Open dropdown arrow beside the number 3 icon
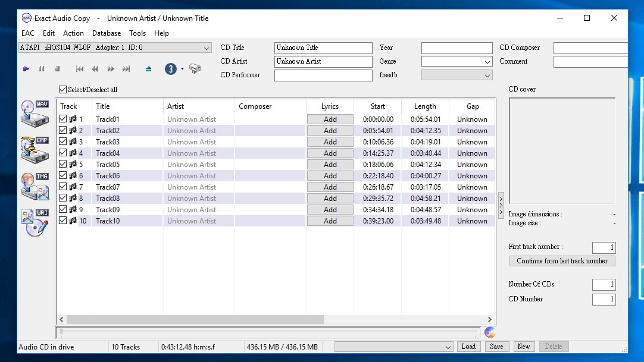 point(182,69)
